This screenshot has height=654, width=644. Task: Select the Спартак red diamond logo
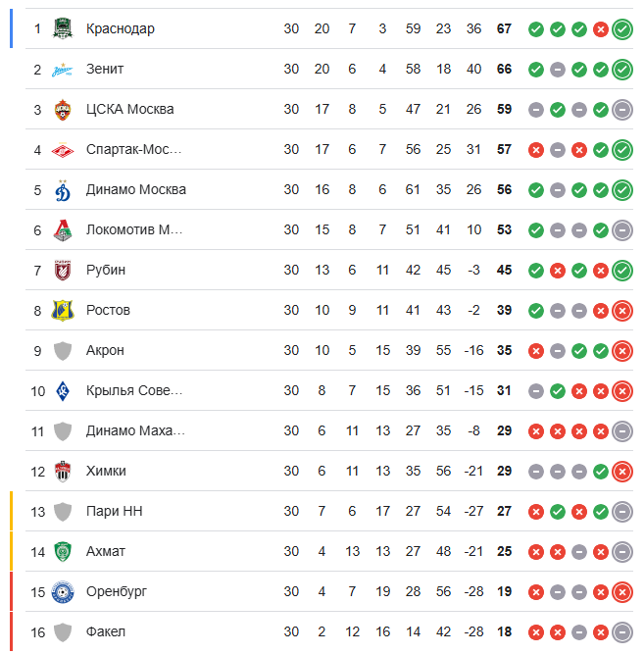(63, 150)
